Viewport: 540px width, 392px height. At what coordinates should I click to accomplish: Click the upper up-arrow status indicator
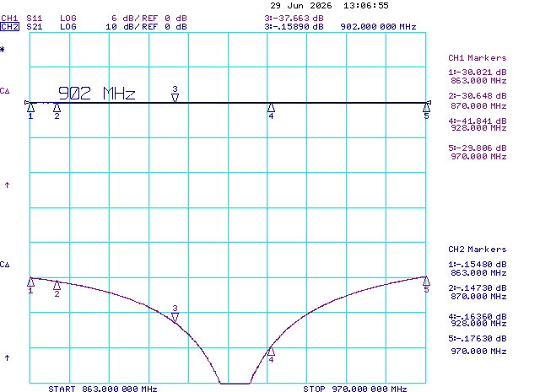7,185
